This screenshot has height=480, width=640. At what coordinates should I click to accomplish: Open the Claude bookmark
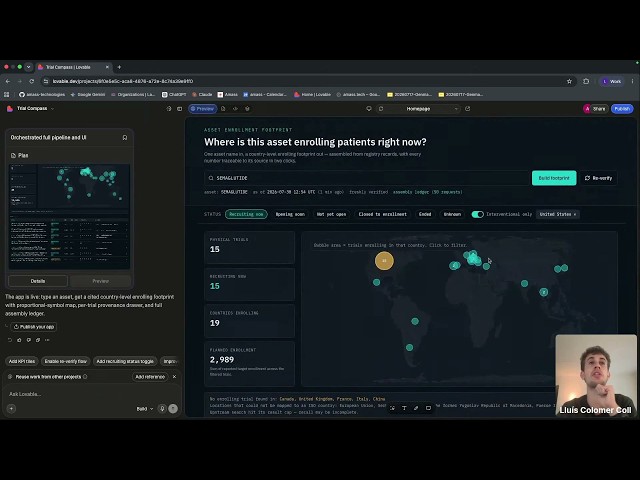202,94
